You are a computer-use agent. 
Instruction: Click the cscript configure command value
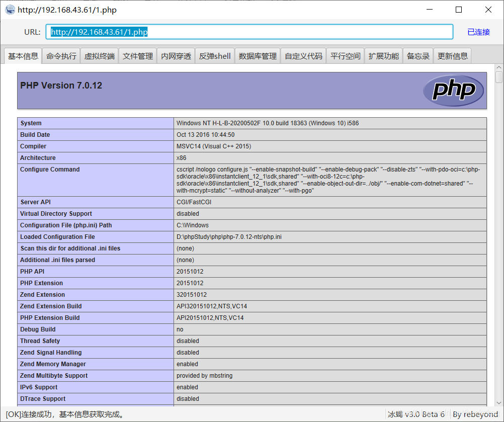328,180
